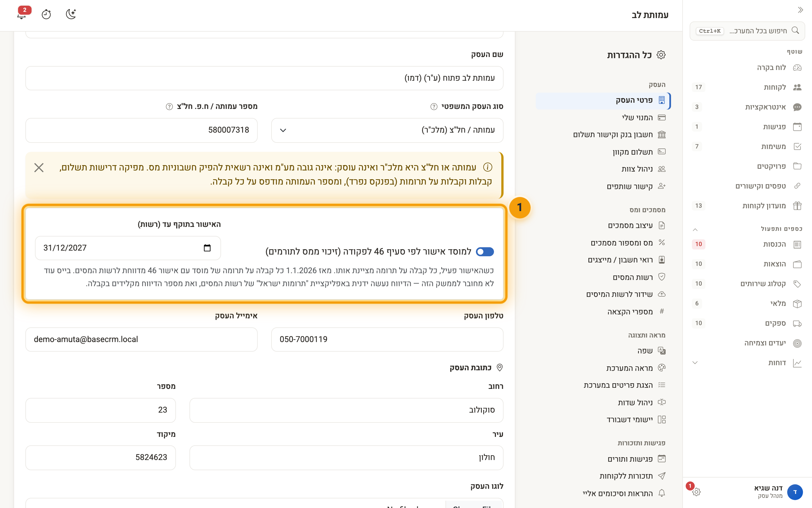
Task: Open קטלוג שירותים in the sidebar
Action: pos(747,284)
